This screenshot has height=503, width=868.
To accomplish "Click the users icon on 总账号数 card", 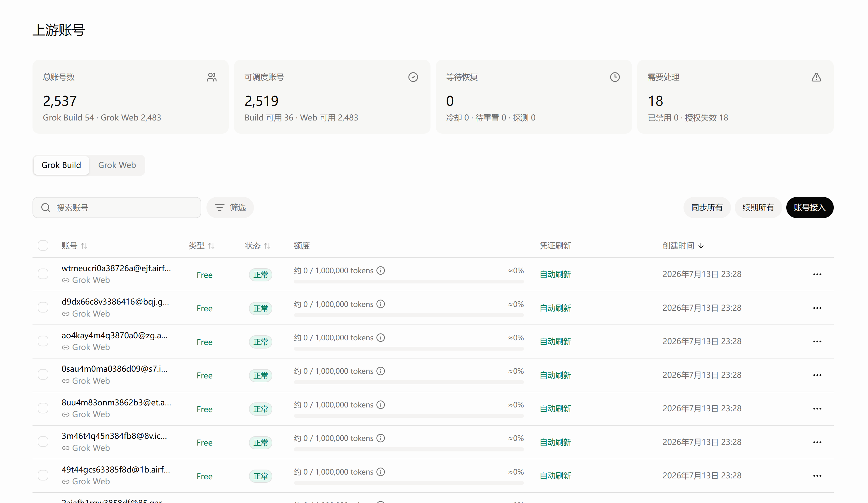I will [x=212, y=77].
